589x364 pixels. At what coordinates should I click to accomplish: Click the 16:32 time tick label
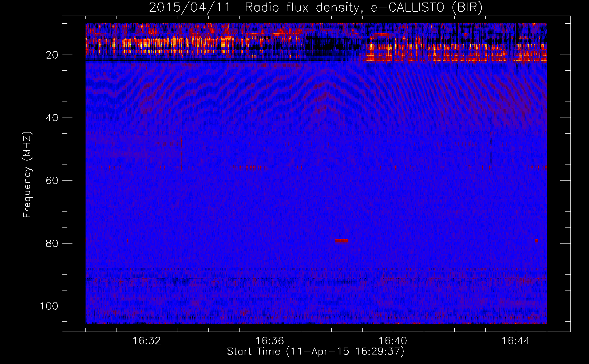click(147, 341)
